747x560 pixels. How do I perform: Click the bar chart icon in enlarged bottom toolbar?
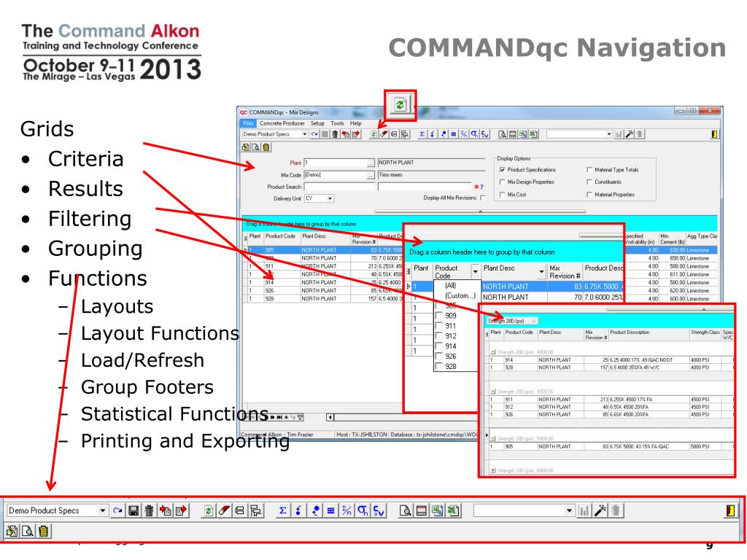(584, 510)
